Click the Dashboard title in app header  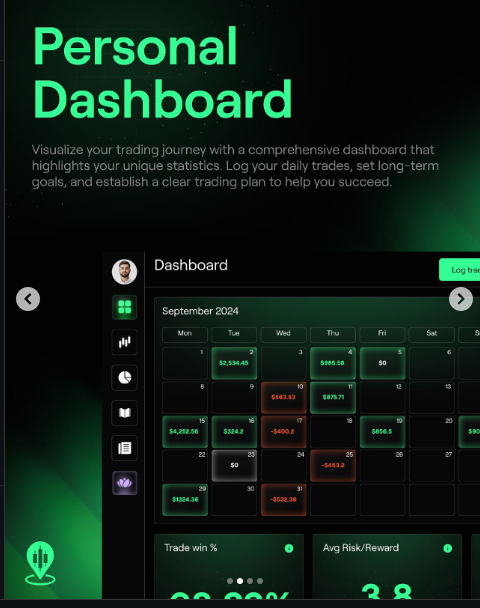(191, 265)
